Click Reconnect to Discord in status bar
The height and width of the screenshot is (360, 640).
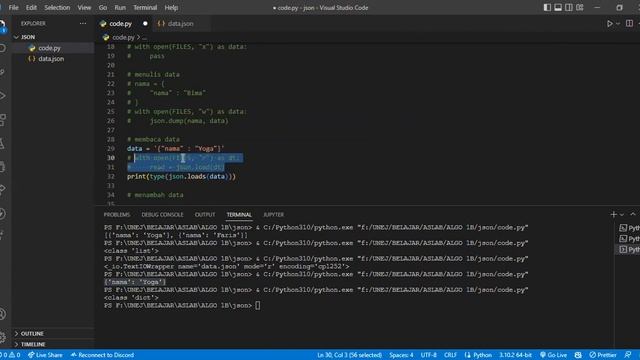pos(102,355)
